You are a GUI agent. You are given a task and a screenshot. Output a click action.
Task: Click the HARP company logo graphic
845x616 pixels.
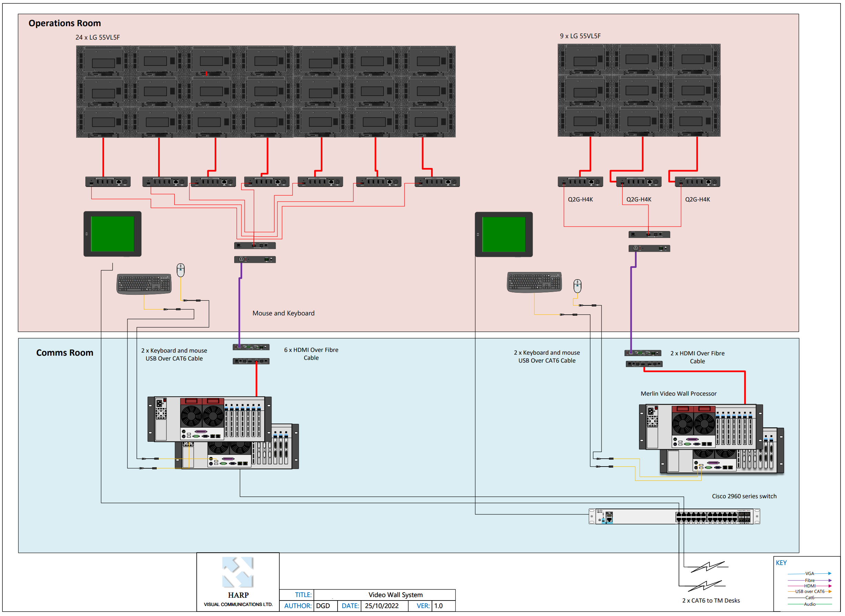coord(238,573)
